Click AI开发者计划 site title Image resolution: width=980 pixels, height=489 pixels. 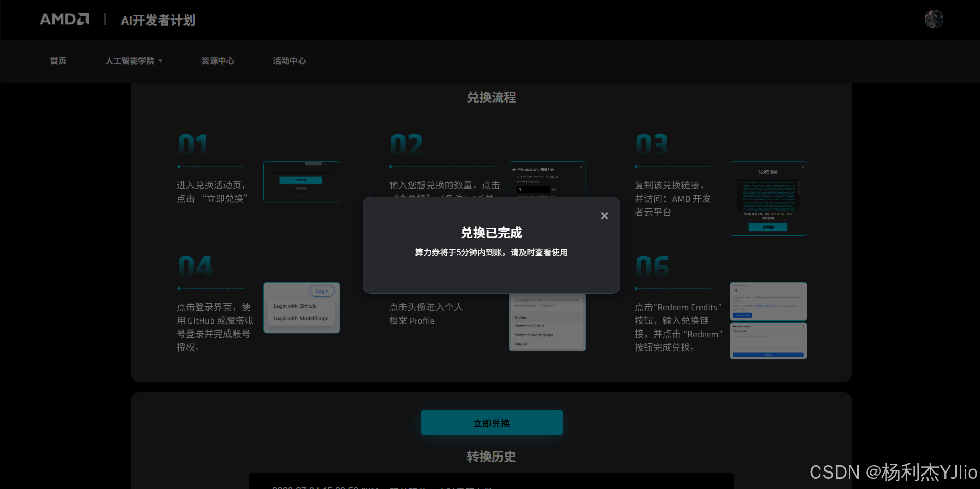(x=158, y=20)
